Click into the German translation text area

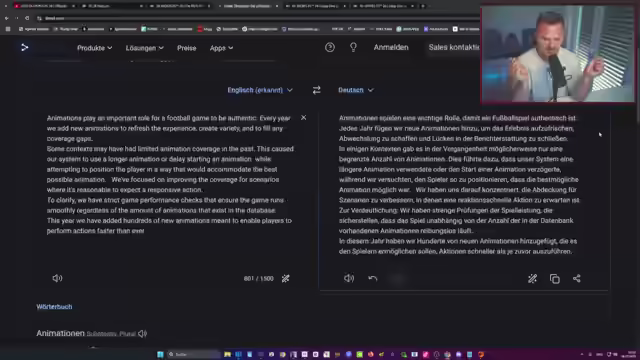459,184
